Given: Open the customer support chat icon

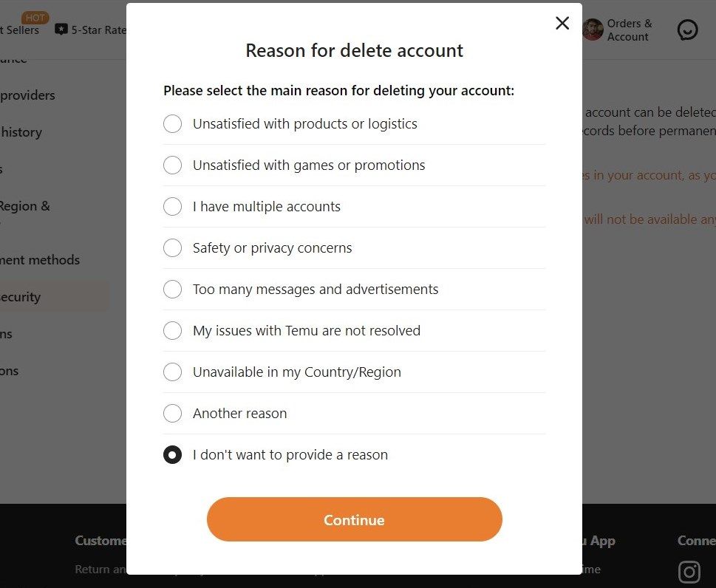Looking at the screenshot, I should tap(687, 30).
